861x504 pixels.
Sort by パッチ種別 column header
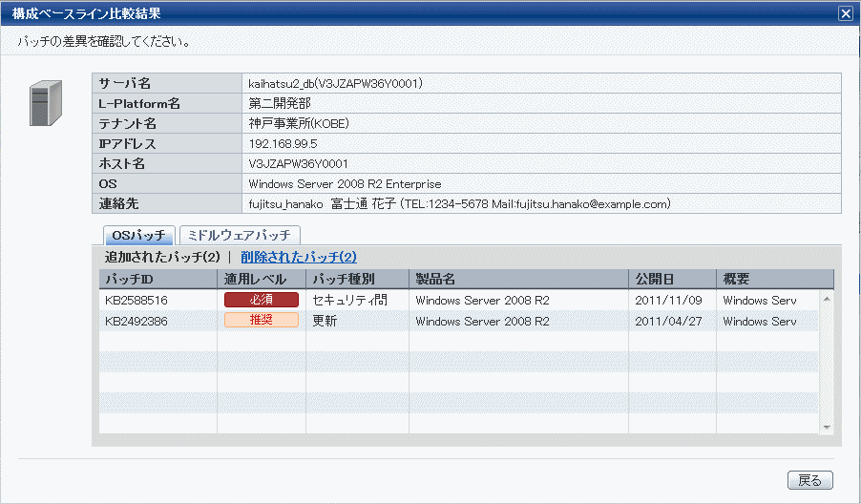tap(357, 279)
